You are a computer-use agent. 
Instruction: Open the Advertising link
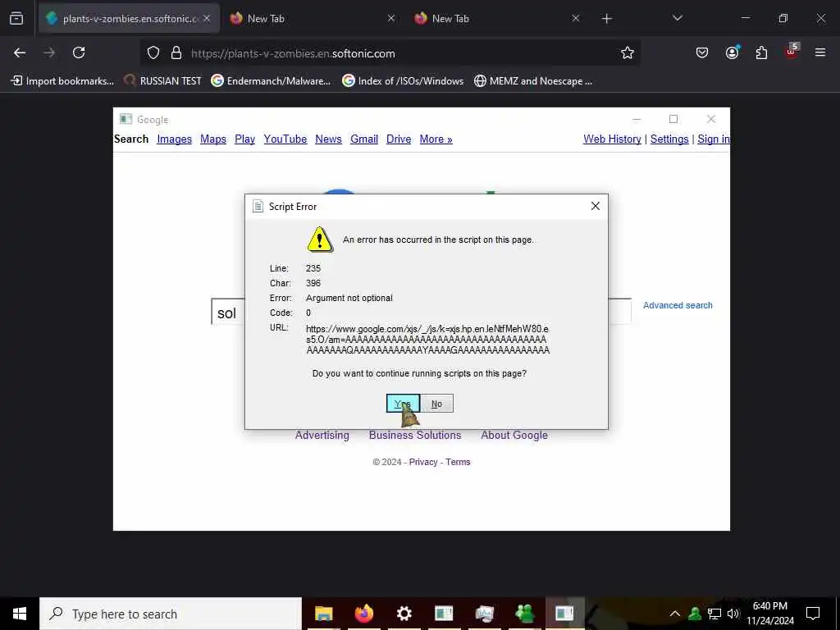pos(322,435)
